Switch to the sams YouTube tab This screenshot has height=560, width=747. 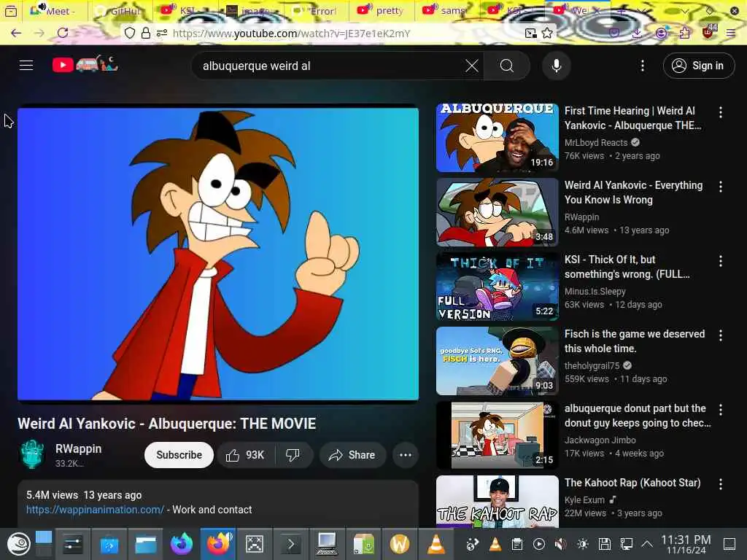coord(446,10)
